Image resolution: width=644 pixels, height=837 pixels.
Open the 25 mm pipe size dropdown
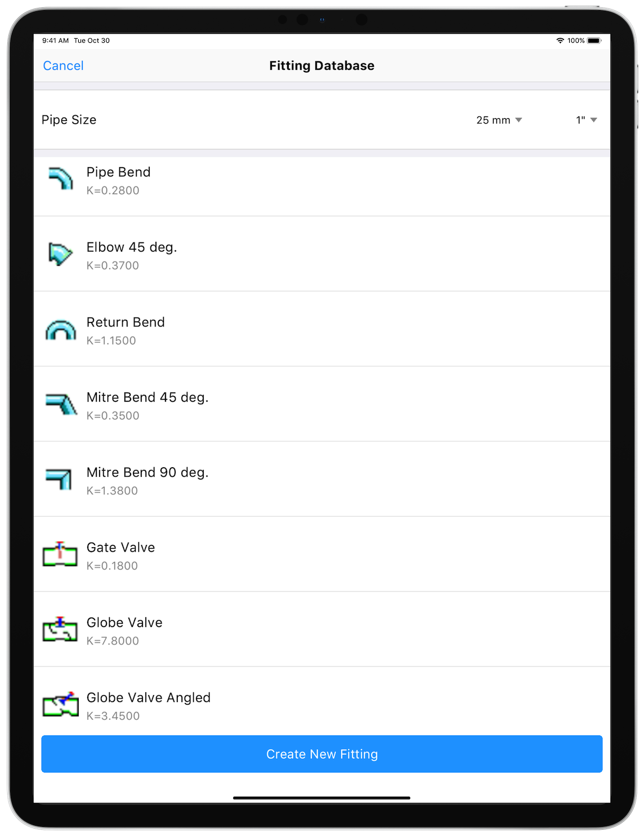point(499,120)
